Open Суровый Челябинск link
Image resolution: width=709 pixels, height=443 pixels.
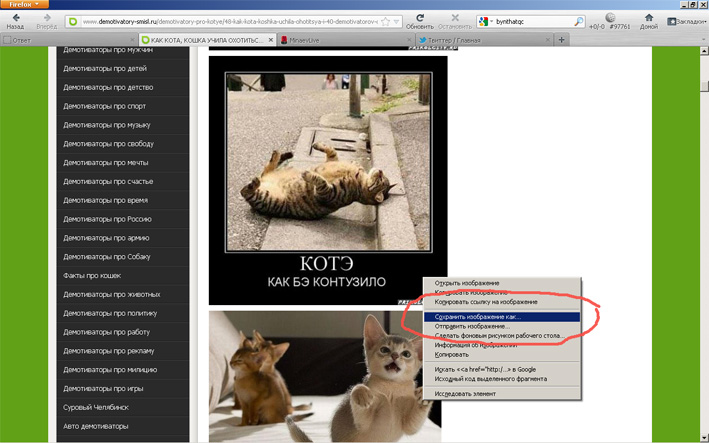tap(96, 408)
